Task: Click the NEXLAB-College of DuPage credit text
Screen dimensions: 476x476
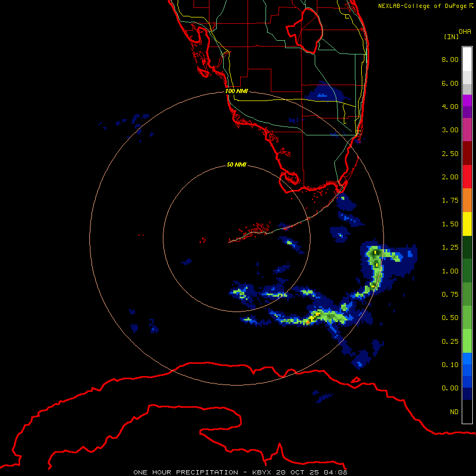Action: [425, 6]
